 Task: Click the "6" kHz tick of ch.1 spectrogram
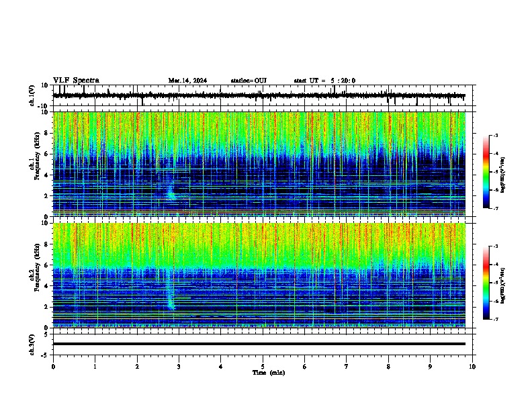point(46,154)
